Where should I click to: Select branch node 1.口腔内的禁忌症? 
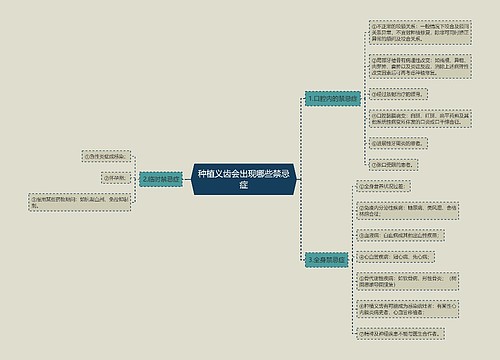pos(333,99)
